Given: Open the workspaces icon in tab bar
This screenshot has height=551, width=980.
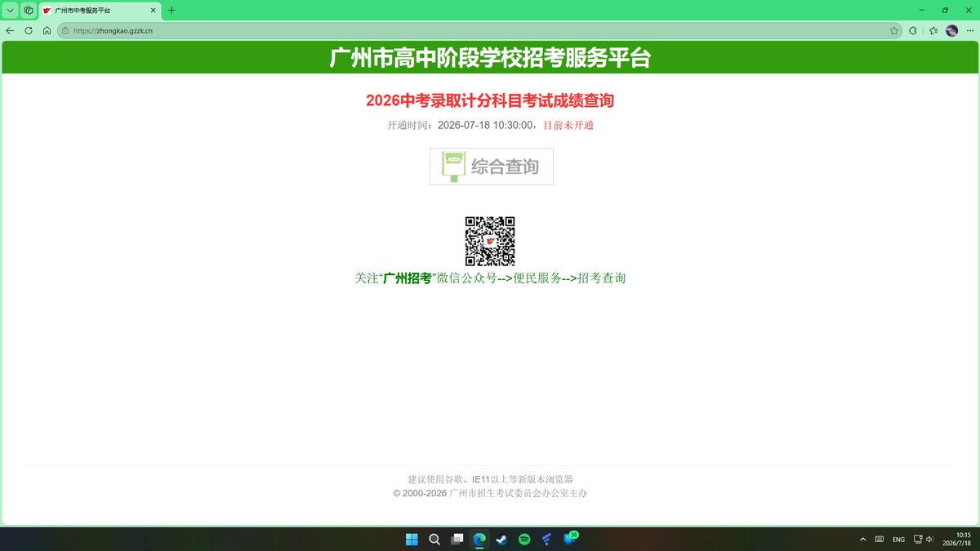Looking at the screenshot, I should tap(29, 11).
